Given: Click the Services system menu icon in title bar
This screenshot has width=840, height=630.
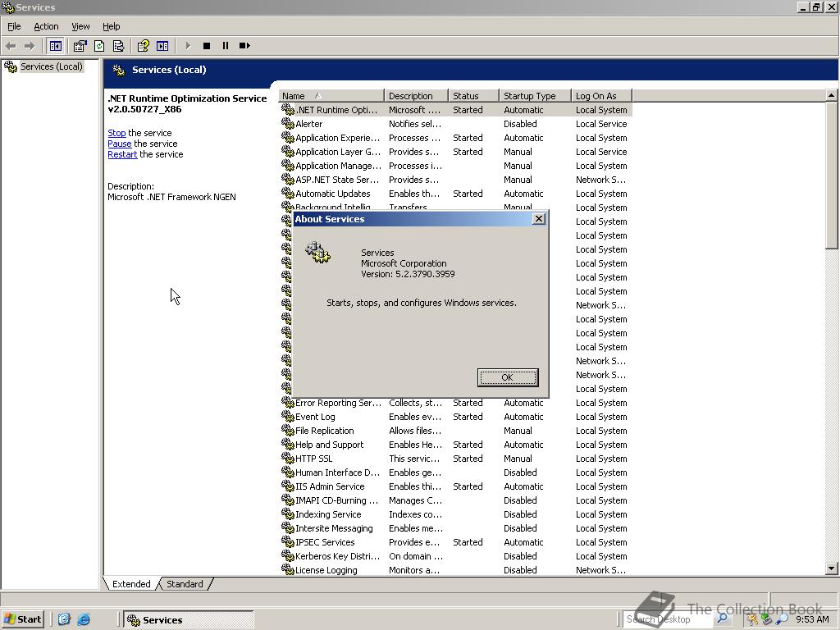Looking at the screenshot, I should [x=8, y=7].
